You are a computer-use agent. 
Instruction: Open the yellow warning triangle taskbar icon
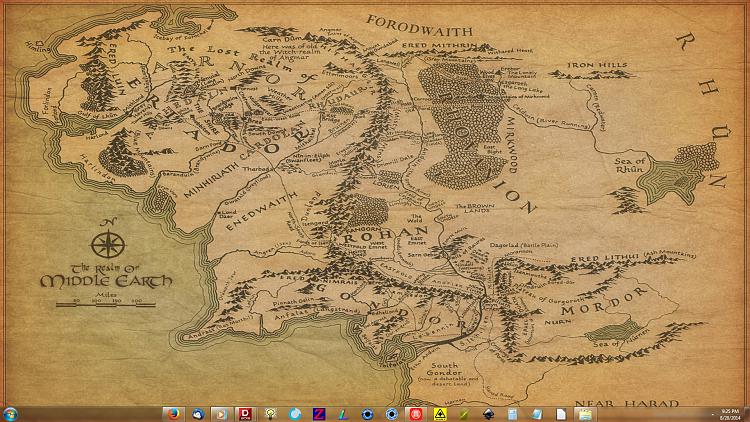click(440, 414)
